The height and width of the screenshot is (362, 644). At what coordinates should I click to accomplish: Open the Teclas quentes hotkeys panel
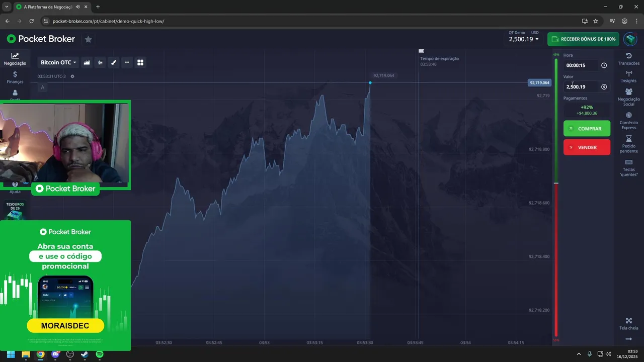629,168
